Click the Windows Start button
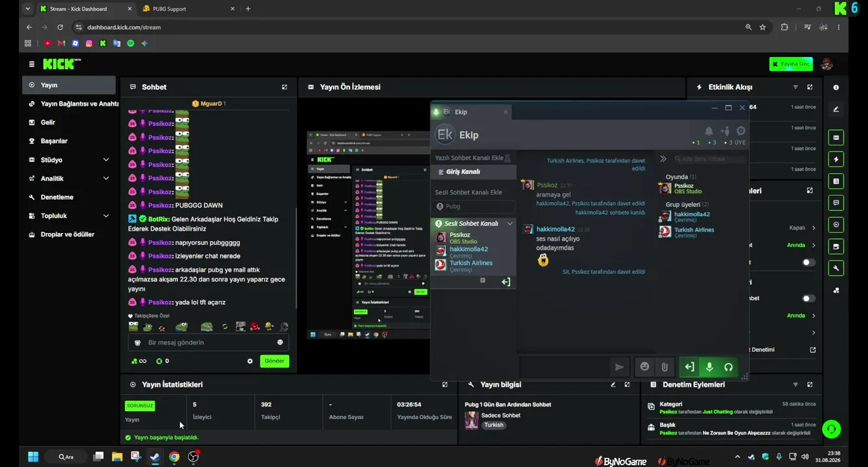This screenshot has height=467, width=868. point(33,457)
